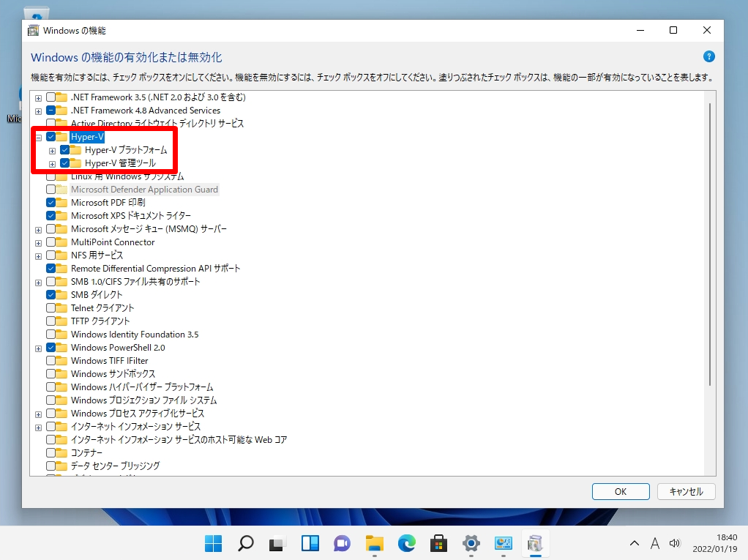Collapse the Hyper-V tree node
The height and width of the screenshot is (560, 748).
pyautogui.click(x=38, y=138)
